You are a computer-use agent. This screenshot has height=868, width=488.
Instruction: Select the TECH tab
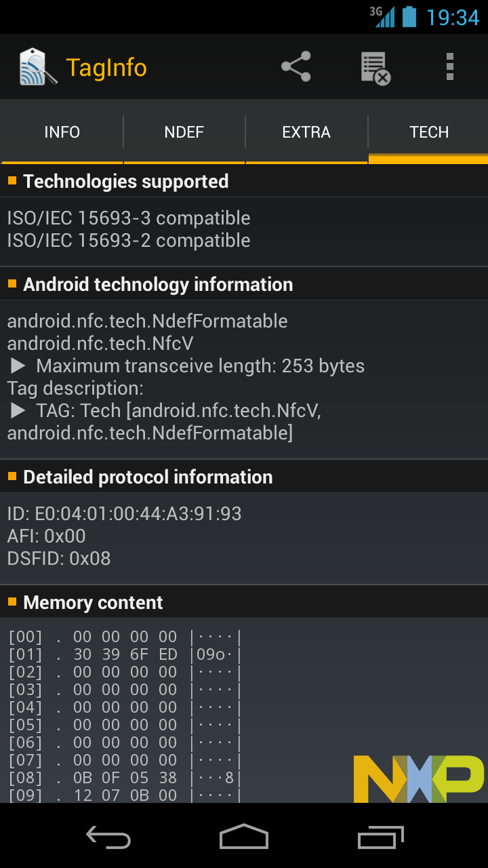tap(429, 132)
